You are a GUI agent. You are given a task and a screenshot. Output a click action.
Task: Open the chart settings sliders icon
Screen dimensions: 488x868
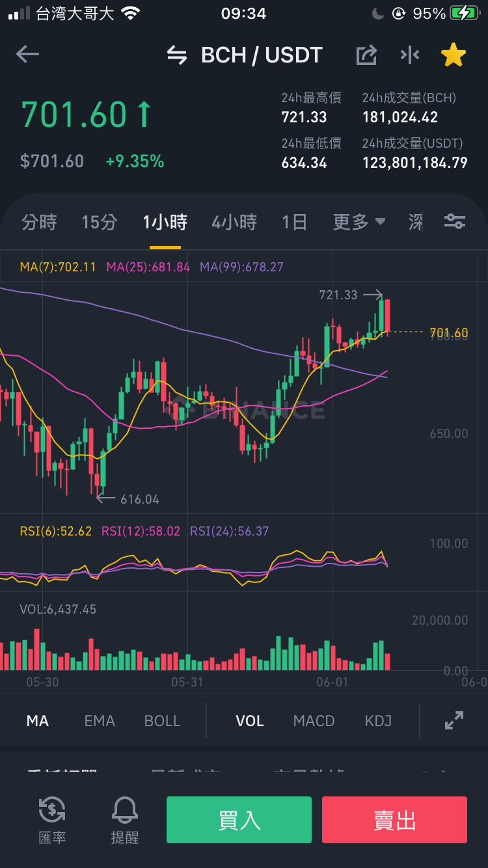[454, 222]
